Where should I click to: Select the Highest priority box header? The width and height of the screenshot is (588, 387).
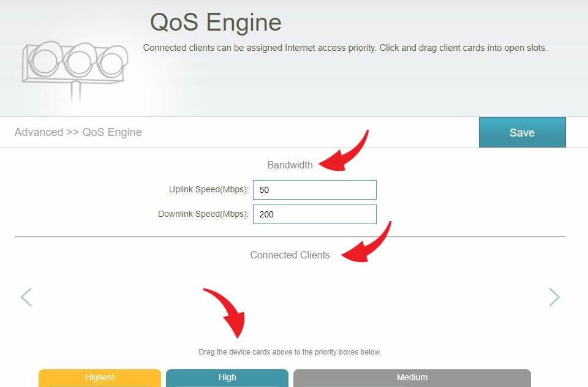[100, 378]
